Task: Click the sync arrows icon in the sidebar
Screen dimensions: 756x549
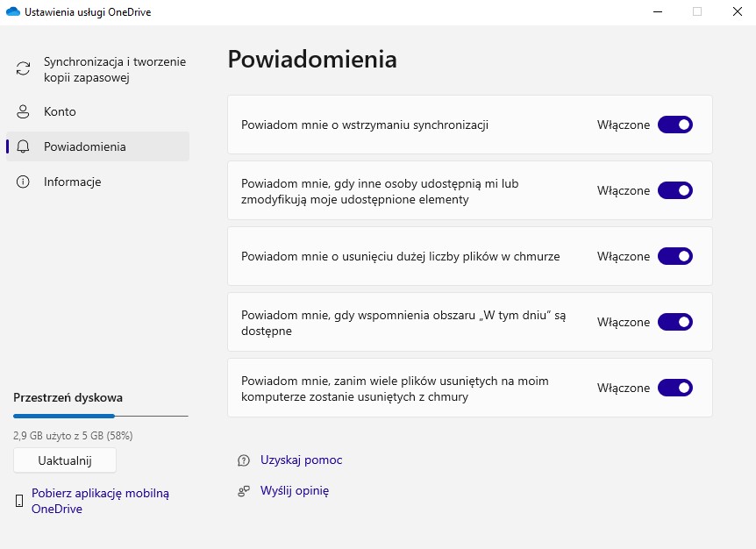Action: (x=21, y=68)
